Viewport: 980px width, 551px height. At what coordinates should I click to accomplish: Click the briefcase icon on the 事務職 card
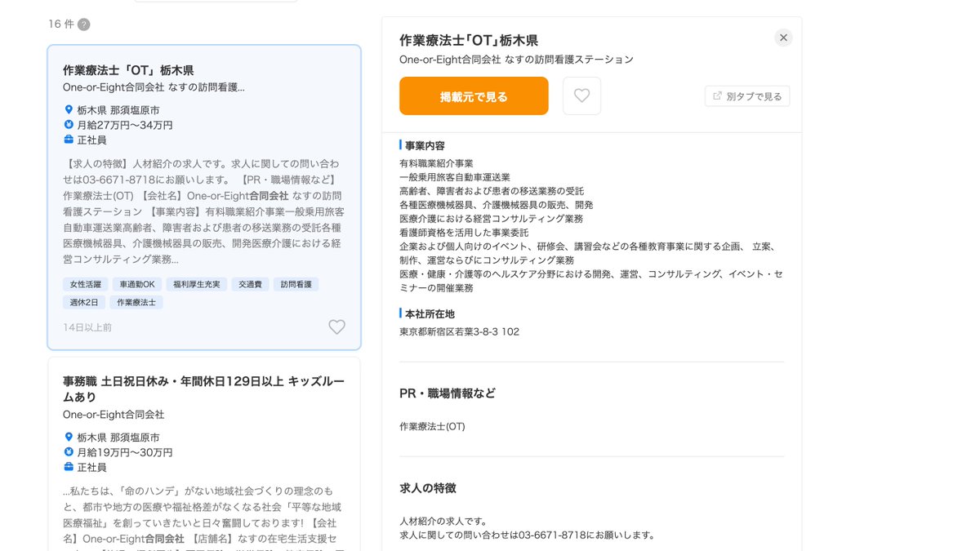click(x=69, y=467)
